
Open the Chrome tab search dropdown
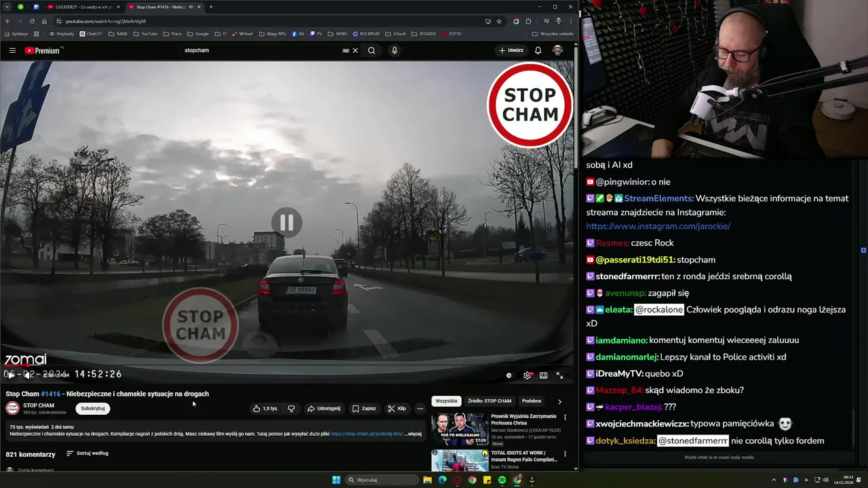(7, 7)
